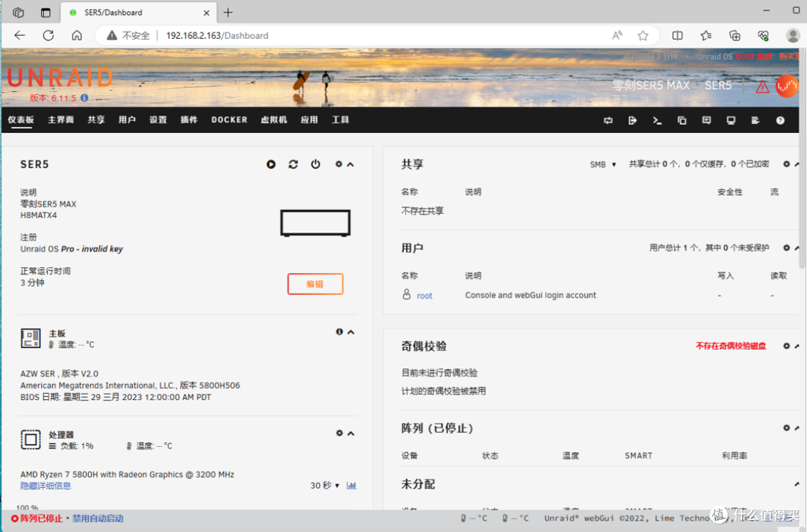
Task: Click 隐藏详细信息 link
Action: tap(46, 486)
